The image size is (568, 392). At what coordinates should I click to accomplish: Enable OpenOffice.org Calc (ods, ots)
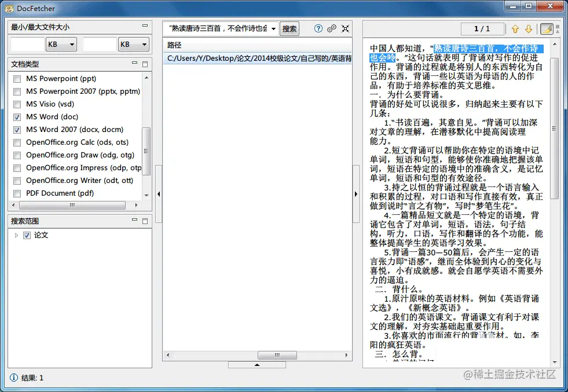17,143
